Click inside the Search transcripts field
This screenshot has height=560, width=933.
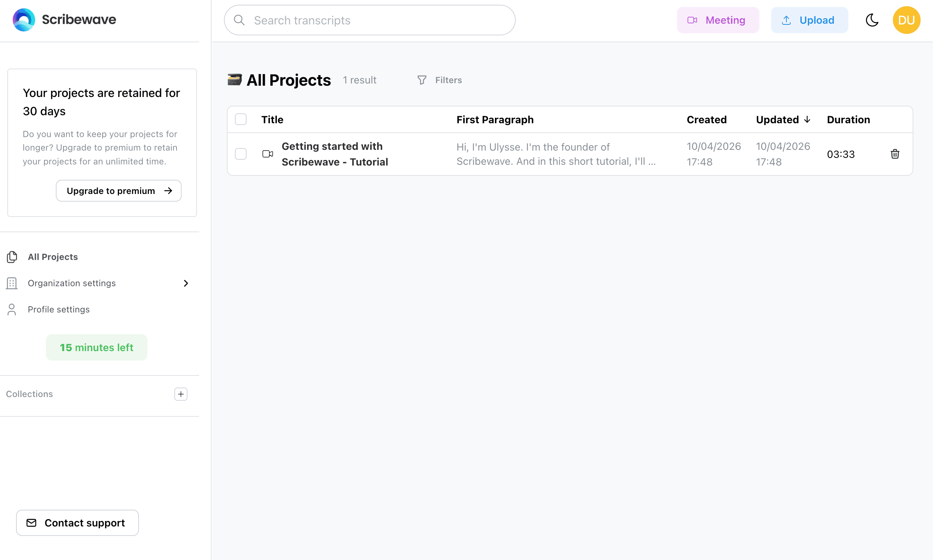pos(370,20)
